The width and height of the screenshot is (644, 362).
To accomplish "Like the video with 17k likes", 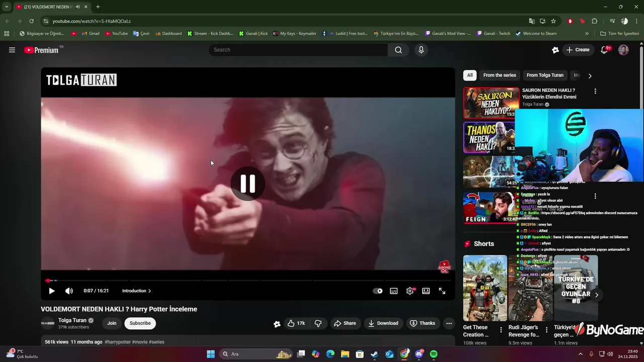I will point(296,323).
